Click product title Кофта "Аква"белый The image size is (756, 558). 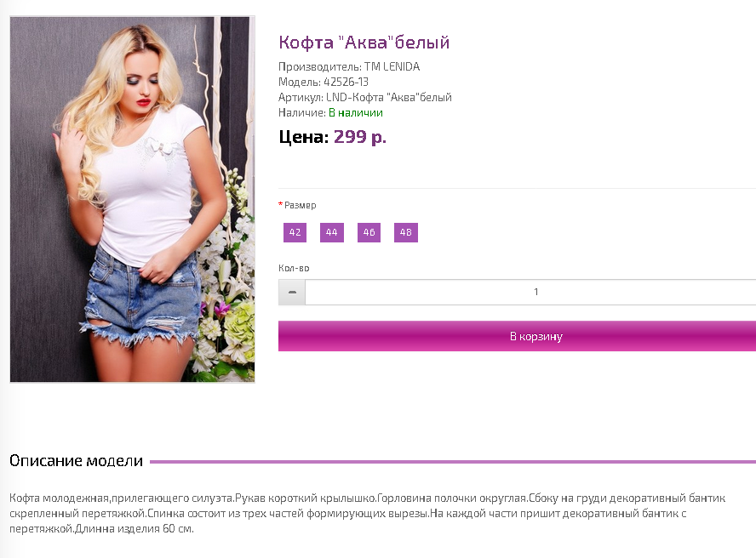click(364, 43)
